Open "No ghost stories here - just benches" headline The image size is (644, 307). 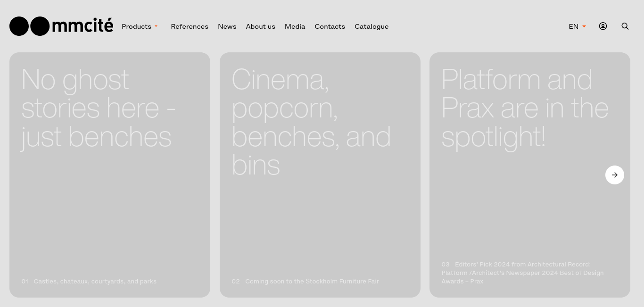[x=98, y=109]
